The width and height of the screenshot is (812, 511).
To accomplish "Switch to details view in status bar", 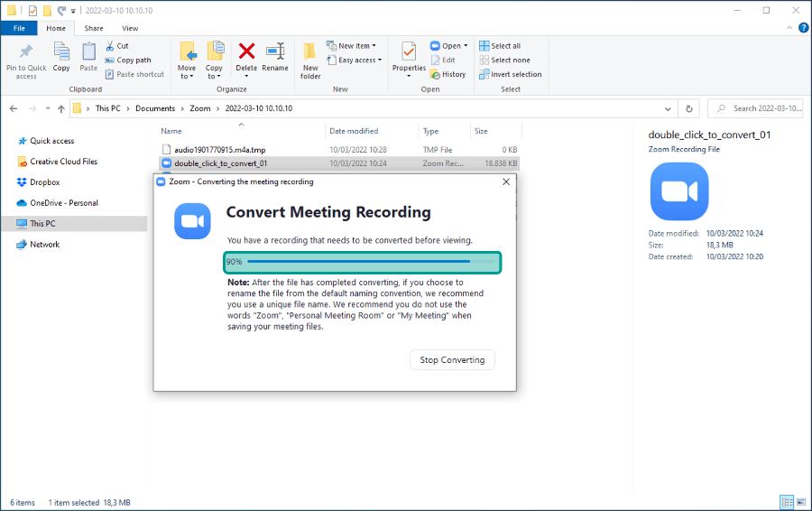I will point(787,502).
